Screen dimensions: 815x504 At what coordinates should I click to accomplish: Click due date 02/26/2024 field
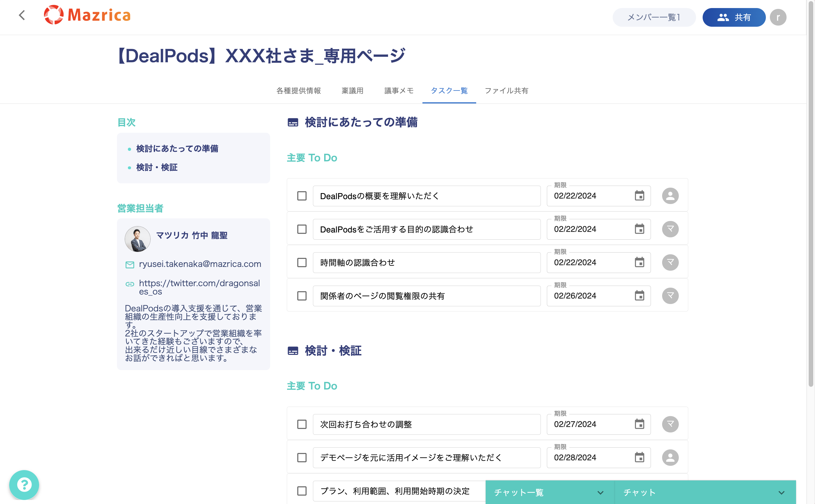(599, 296)
